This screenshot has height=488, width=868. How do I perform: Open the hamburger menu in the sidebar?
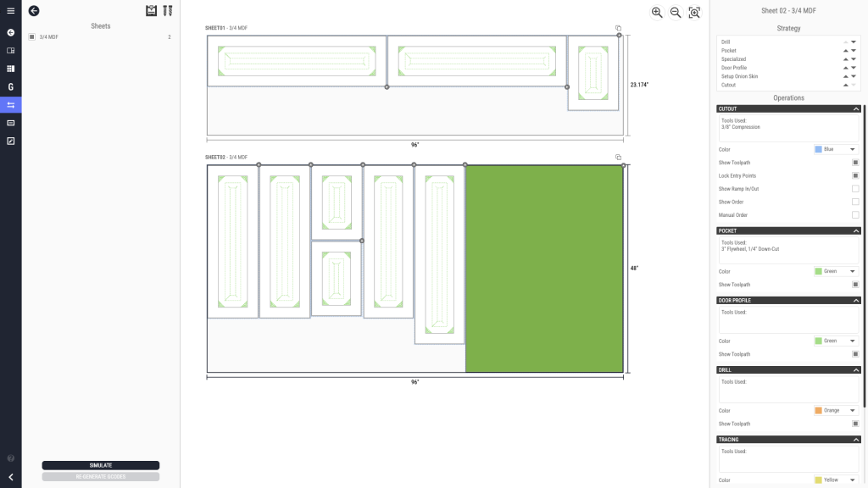click(11, 11)
